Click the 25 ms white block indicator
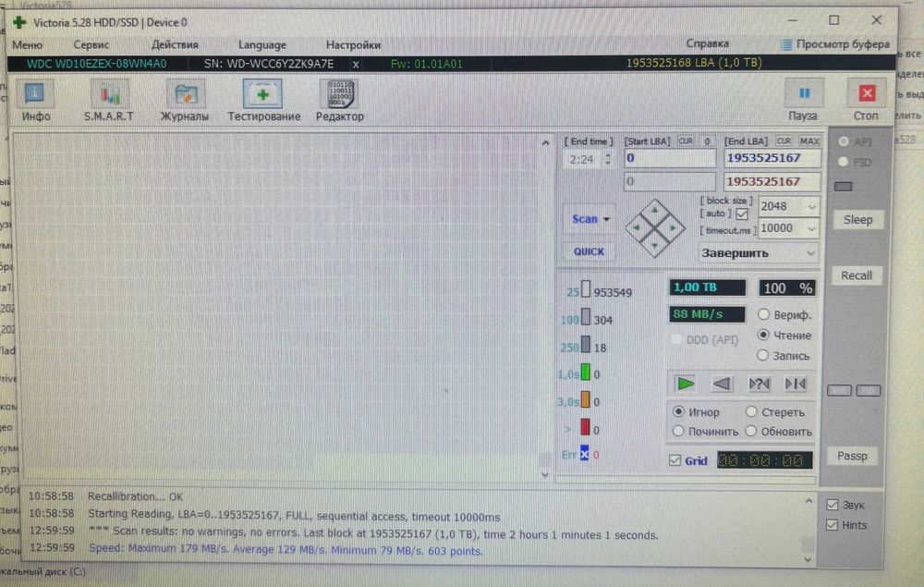 pos(585,288)
